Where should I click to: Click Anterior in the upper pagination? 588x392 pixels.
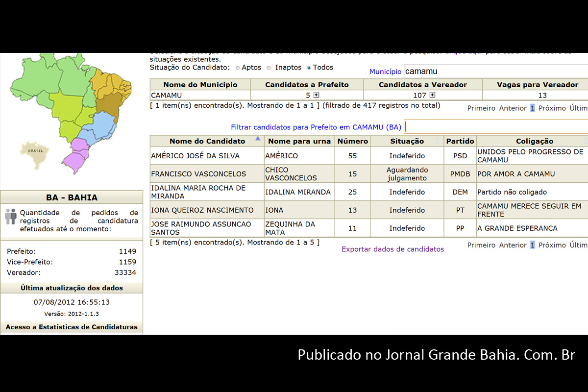[x=513, y=108]
